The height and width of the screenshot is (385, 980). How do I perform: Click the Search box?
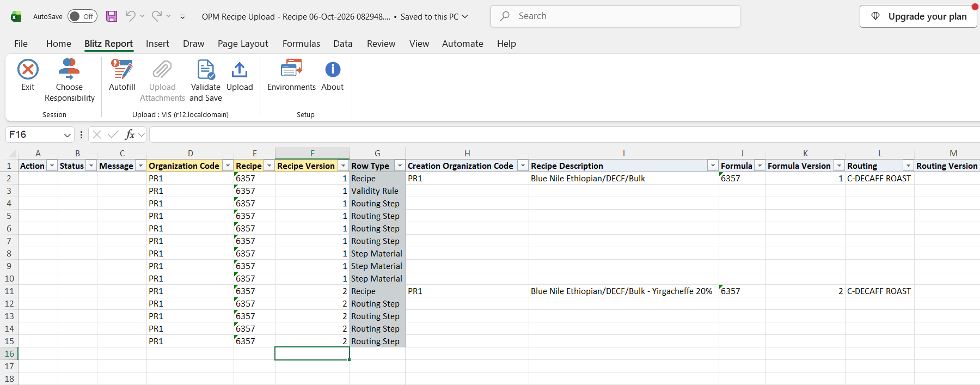pos(616,16)
